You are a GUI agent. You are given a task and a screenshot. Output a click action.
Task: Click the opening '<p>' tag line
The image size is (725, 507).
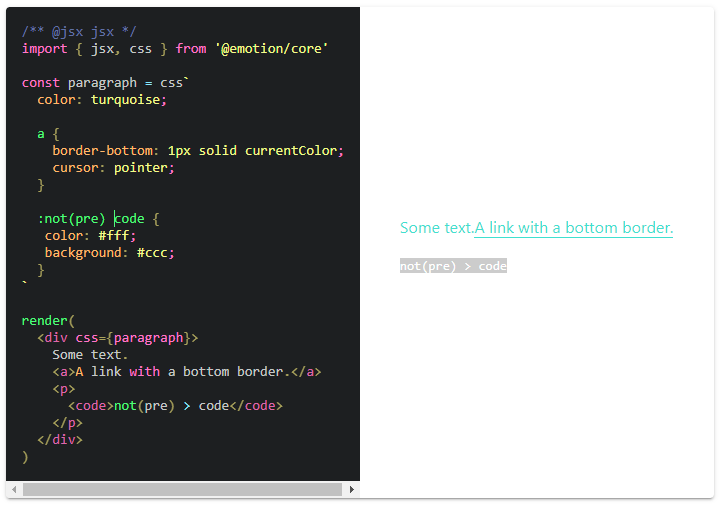(64, 389)
